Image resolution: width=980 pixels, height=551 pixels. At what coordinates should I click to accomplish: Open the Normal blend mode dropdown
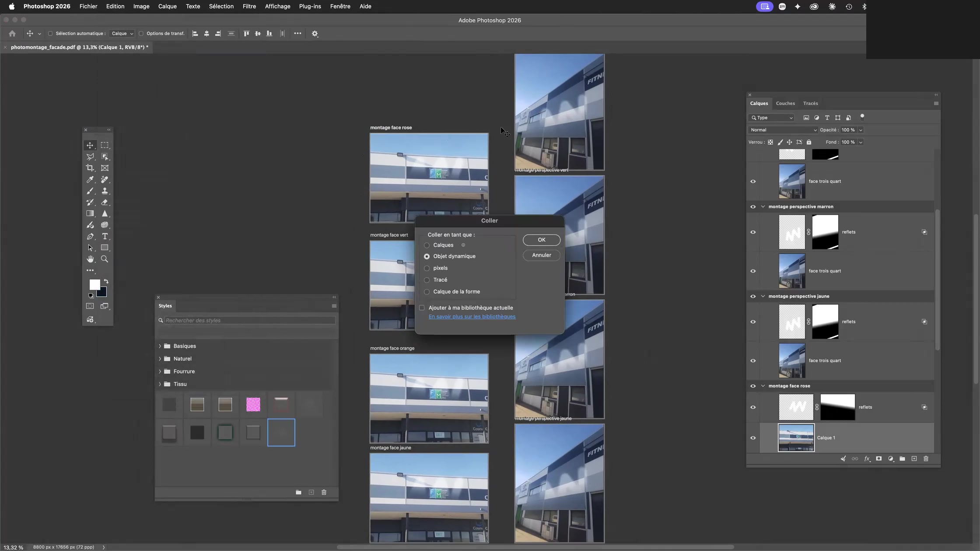(x=783, y=130)
